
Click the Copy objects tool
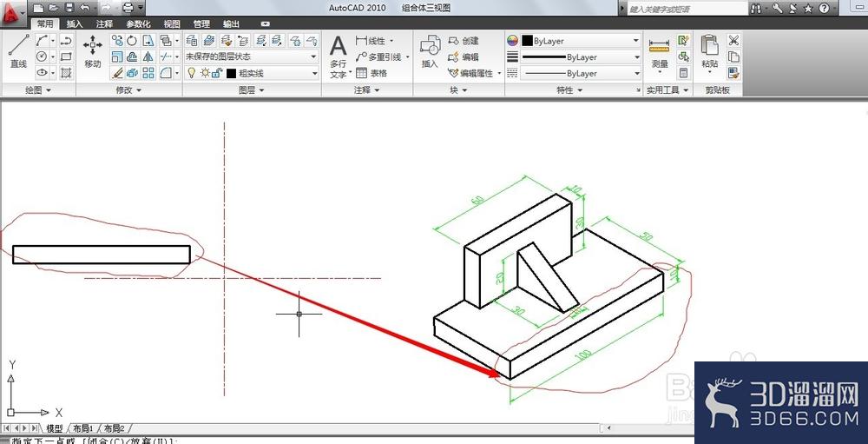coord(117,41)
